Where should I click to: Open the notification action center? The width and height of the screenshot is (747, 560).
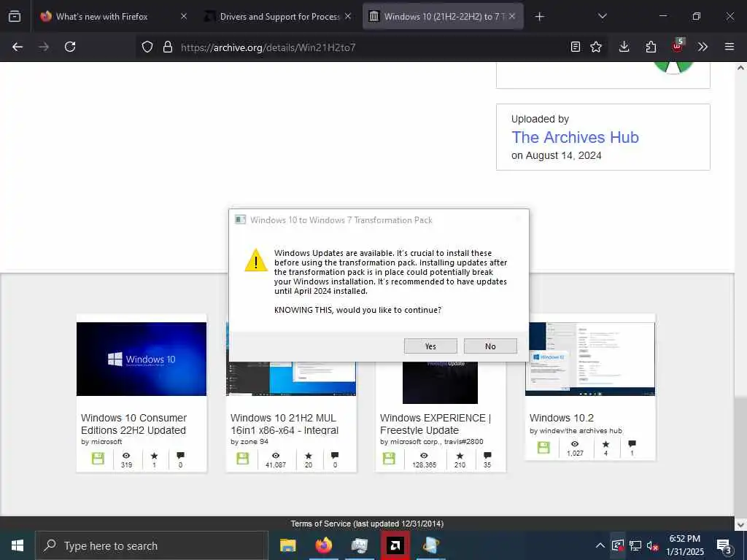(x=724, y=546)
